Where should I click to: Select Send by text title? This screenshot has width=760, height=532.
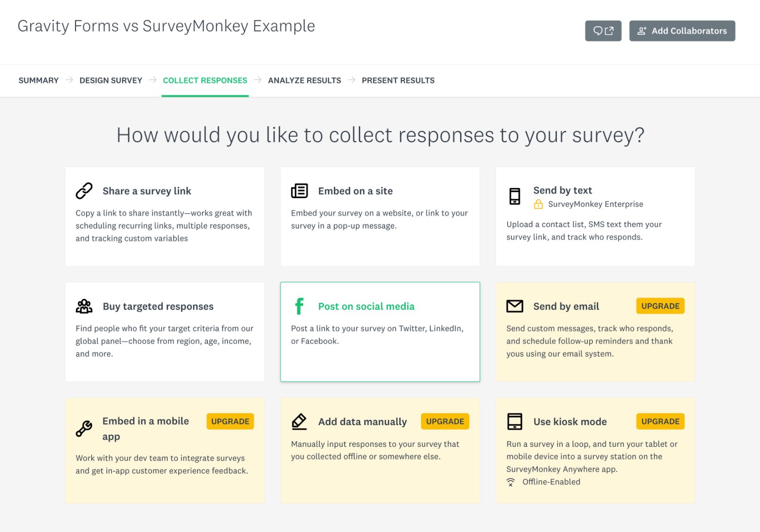click(x=562, y=191)
